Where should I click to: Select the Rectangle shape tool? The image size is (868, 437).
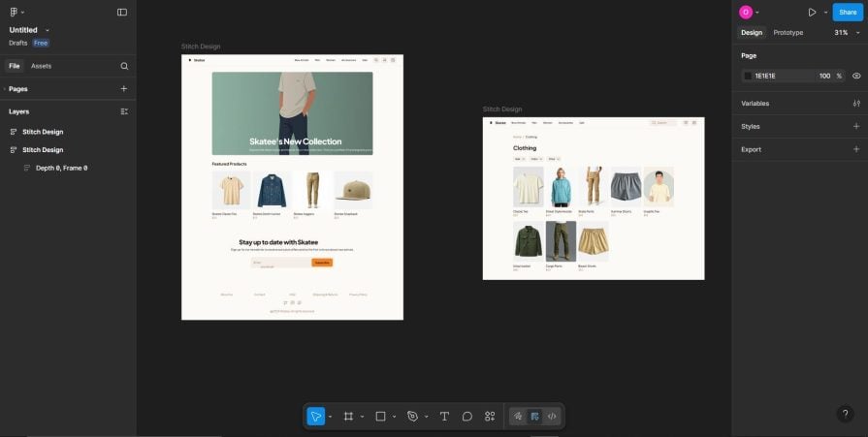(380, 416)
